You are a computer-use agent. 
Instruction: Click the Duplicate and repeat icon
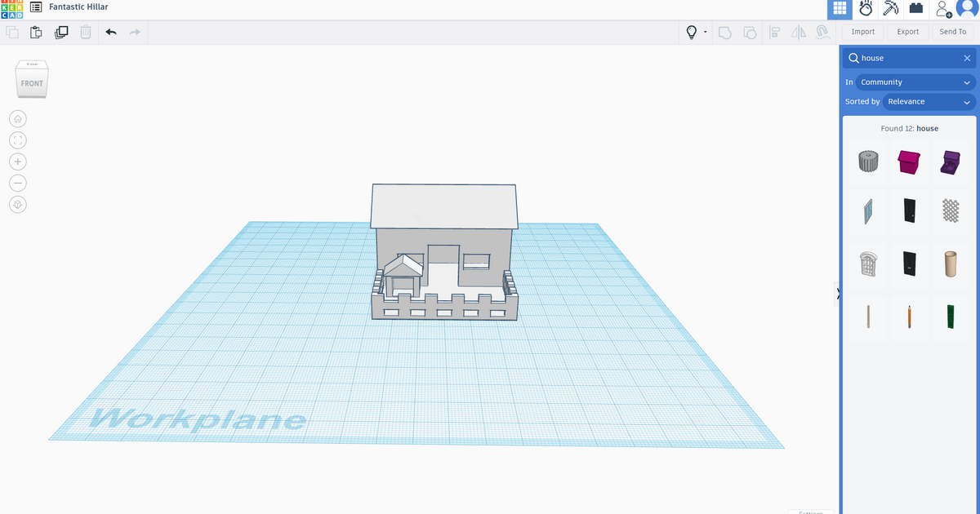point(61,32)
